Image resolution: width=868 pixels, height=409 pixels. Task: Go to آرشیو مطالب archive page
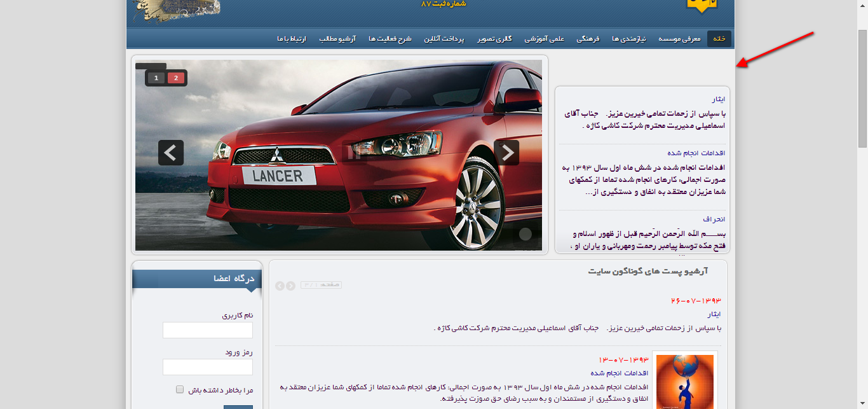(x=337, y=39)
